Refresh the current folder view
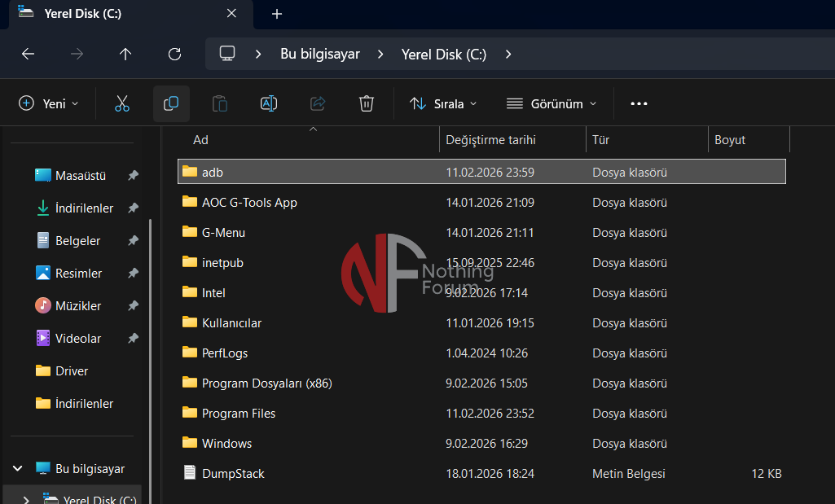 (174, 54)
